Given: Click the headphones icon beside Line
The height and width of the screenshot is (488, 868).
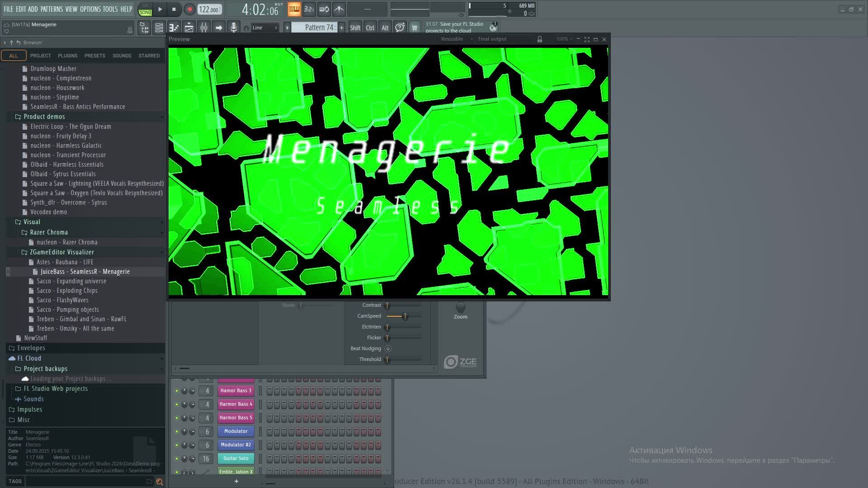Looking at the screenshot, I should tap(246, 28).
